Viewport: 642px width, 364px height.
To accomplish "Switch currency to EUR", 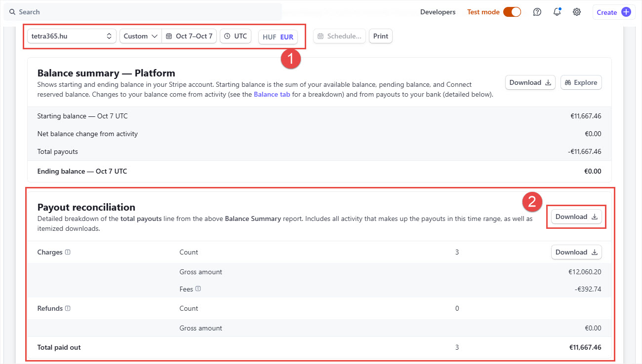I will pos(286,37).
